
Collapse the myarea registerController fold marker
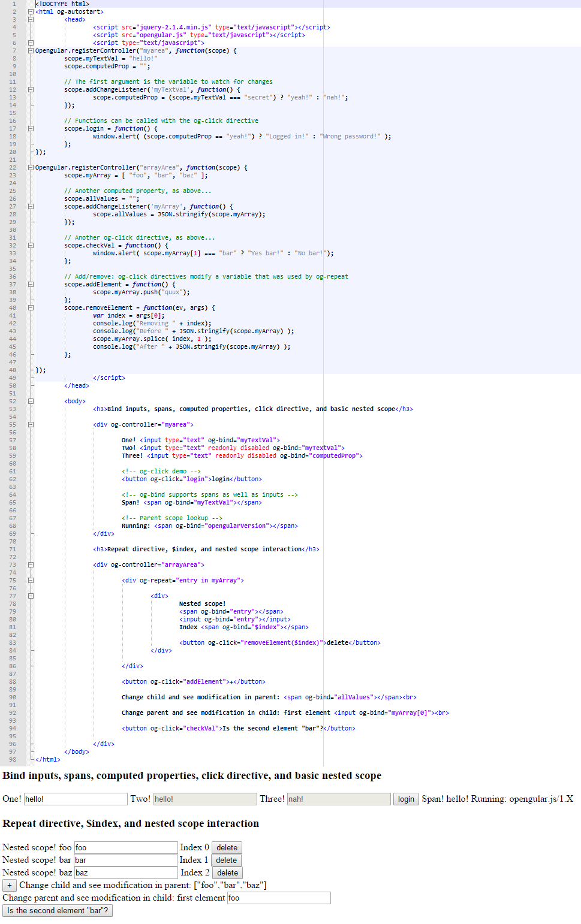tap(31, 51)
